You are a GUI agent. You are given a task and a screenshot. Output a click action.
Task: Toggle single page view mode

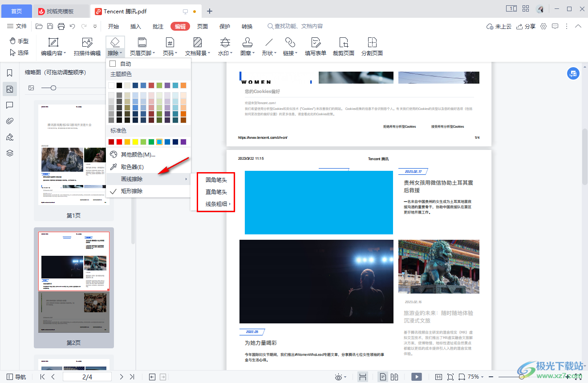pos(383,377)
